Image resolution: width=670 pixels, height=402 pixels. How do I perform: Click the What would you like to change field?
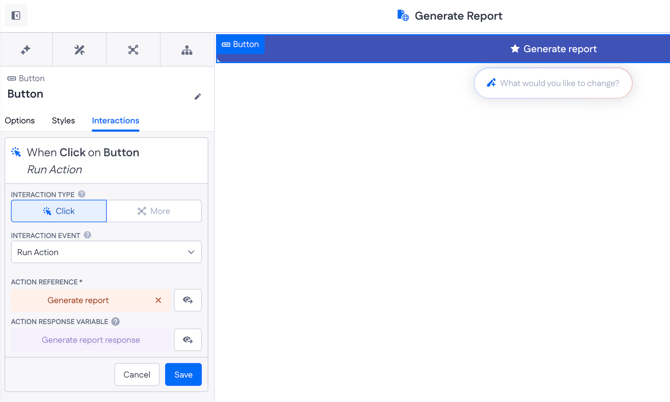(553, 83)
